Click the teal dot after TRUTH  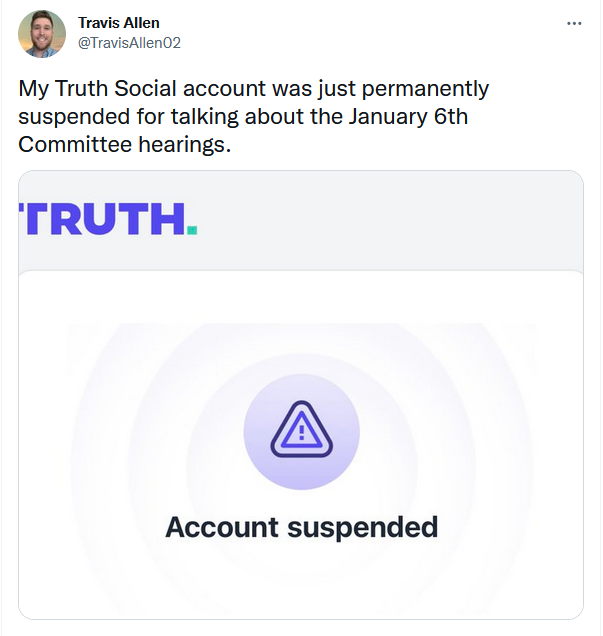192,229
